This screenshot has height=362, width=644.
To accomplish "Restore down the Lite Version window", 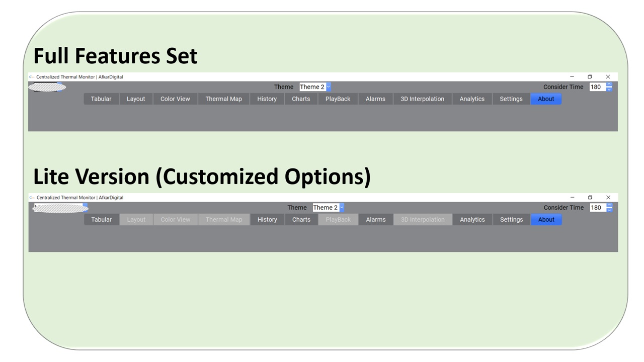I will (x=590, y=198).
